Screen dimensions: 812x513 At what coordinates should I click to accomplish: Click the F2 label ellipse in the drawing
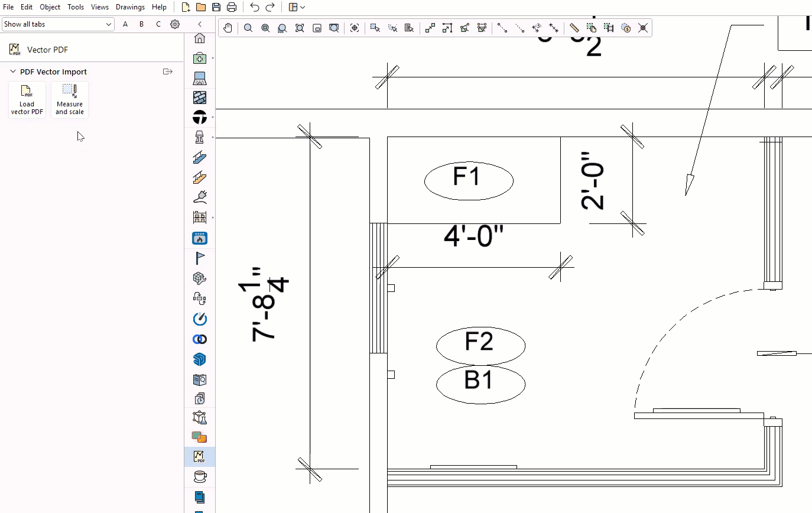click(x=480, y=346)
